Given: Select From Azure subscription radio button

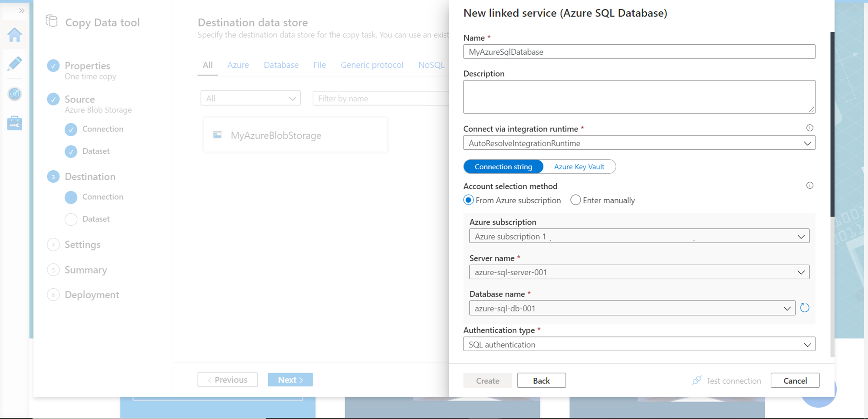Looking at the screenshot, I should coord(468,200).
